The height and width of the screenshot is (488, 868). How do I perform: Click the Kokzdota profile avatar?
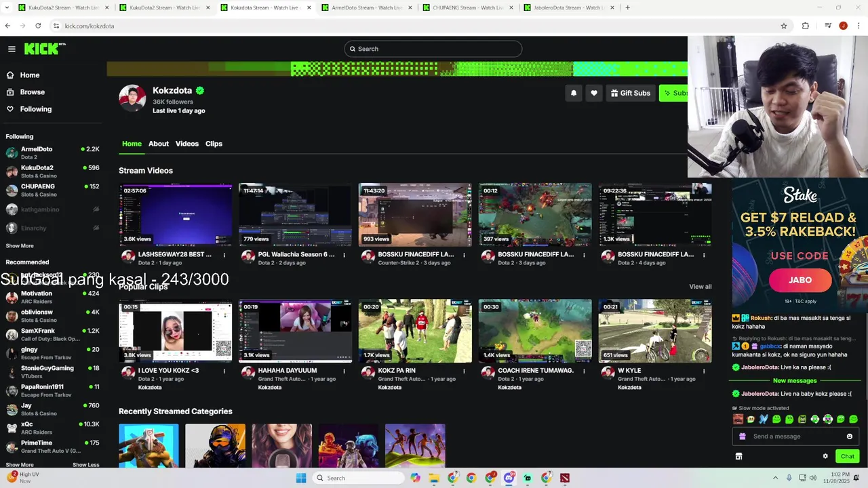[132, 98]
